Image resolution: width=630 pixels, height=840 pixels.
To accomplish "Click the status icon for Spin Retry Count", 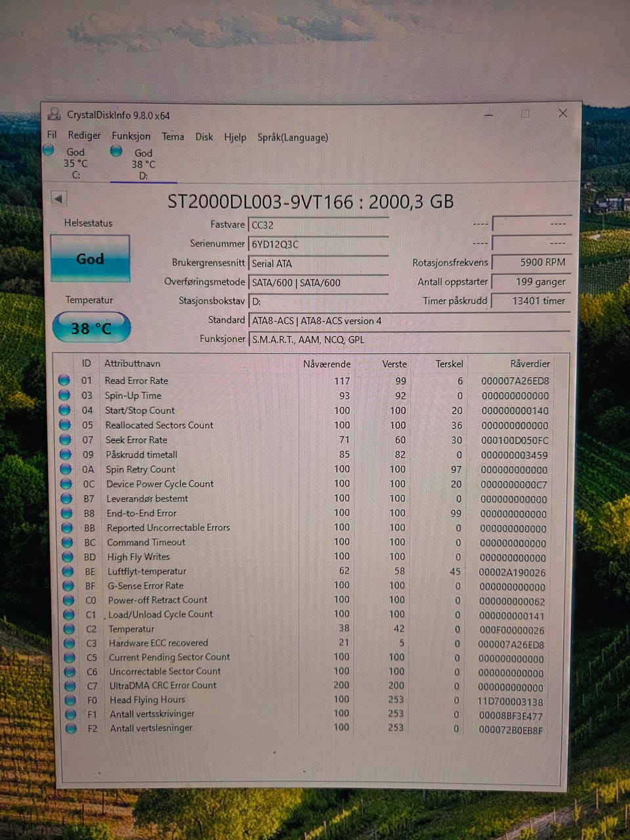I will pyautogui.click(x=66, y=469).
